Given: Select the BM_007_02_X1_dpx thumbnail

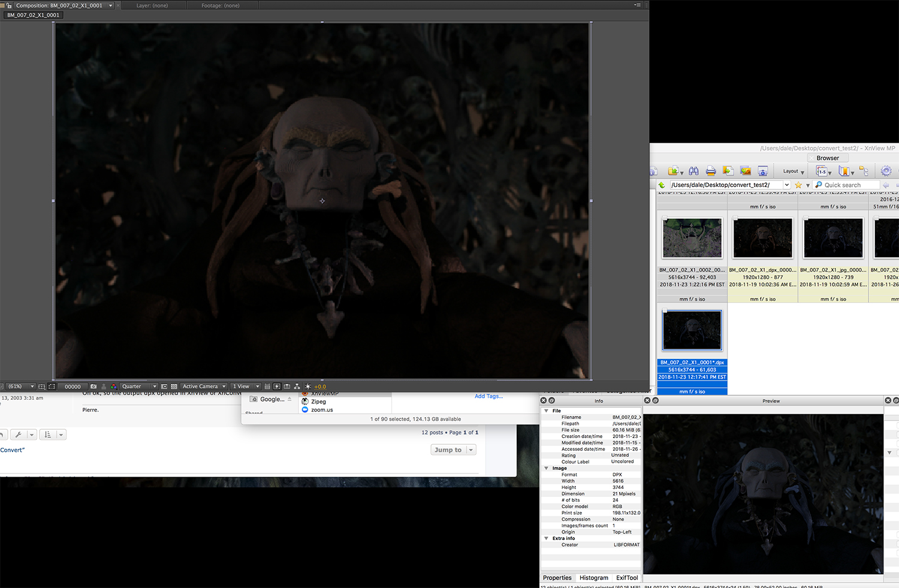Looking at the screenshot, I should click(762, 238).
